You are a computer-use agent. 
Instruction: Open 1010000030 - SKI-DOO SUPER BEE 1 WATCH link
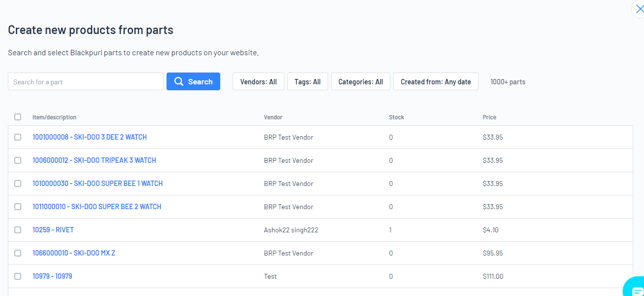click(98, 184)
